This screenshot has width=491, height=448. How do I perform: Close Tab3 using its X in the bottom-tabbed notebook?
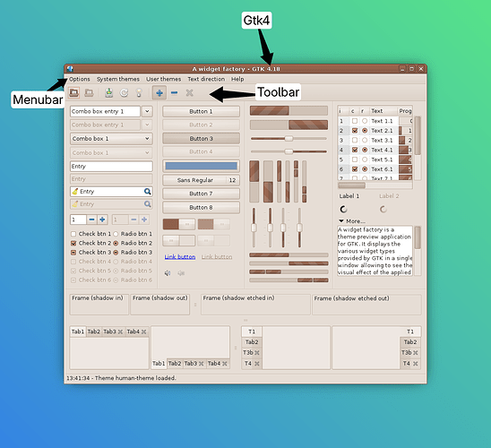pos(201,364)
